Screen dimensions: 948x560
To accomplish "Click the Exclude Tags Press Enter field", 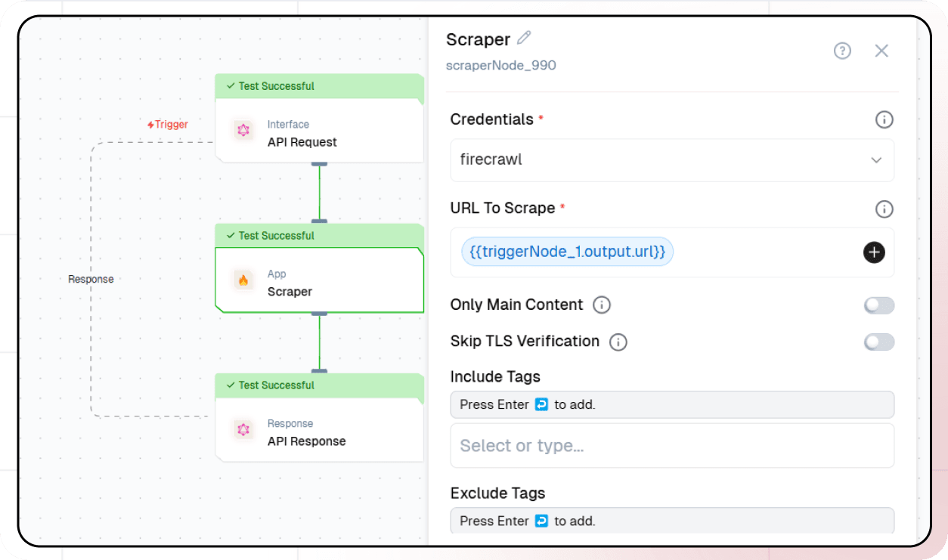I will tap(671, 521).
